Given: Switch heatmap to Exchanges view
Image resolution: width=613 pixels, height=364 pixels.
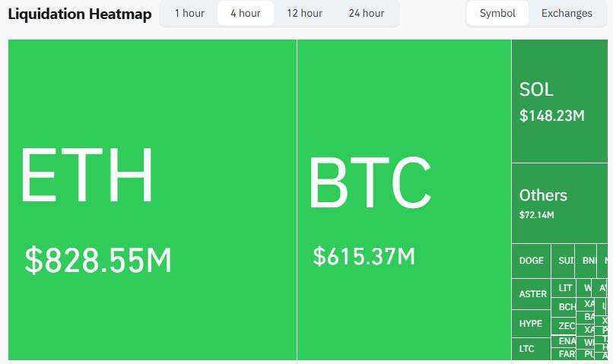Looking at the screenshot, I should [567, 14].
